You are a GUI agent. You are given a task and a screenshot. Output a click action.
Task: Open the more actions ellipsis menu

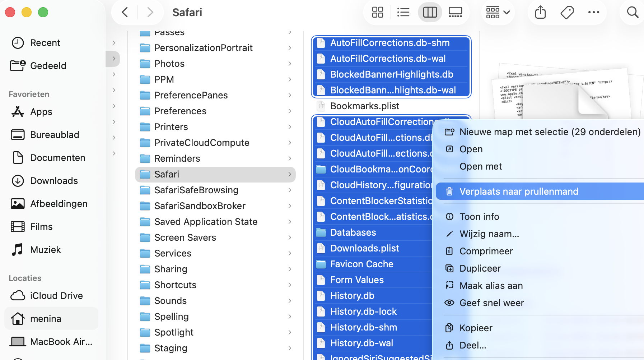(x=594, y=12)
